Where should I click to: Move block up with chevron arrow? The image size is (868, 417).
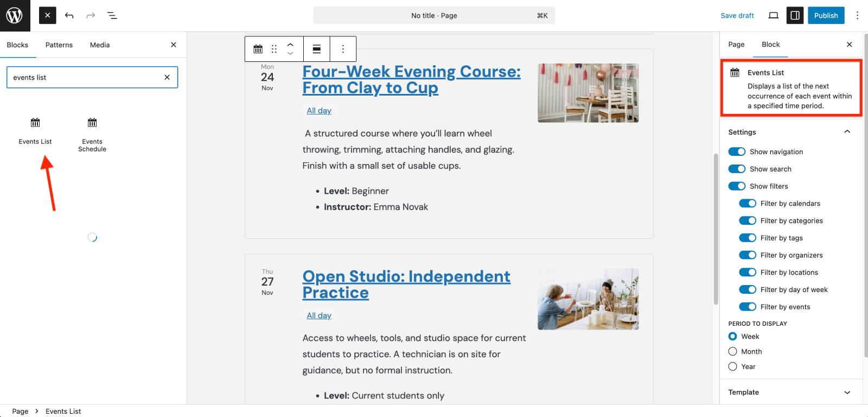point(290,45)
